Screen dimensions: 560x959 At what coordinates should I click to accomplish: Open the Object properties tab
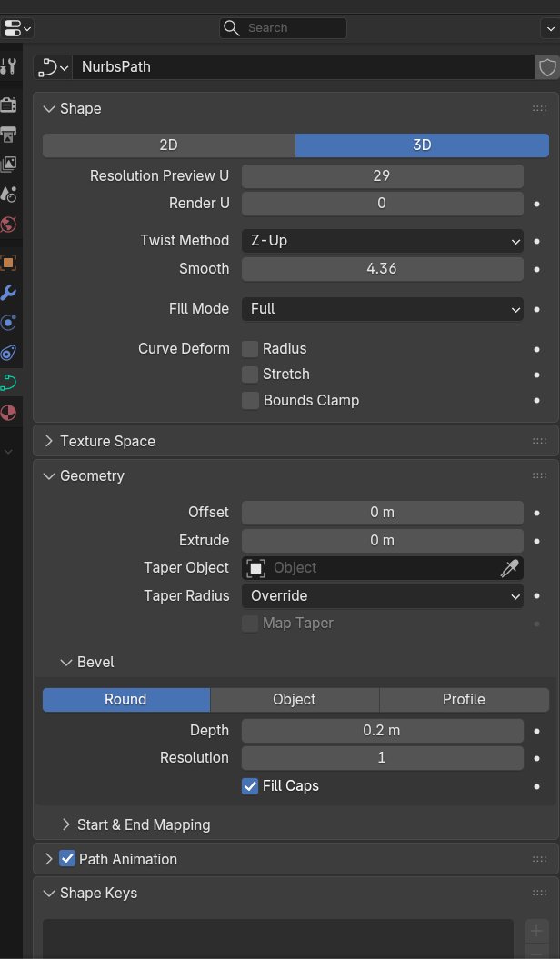[x=8, y=263]
